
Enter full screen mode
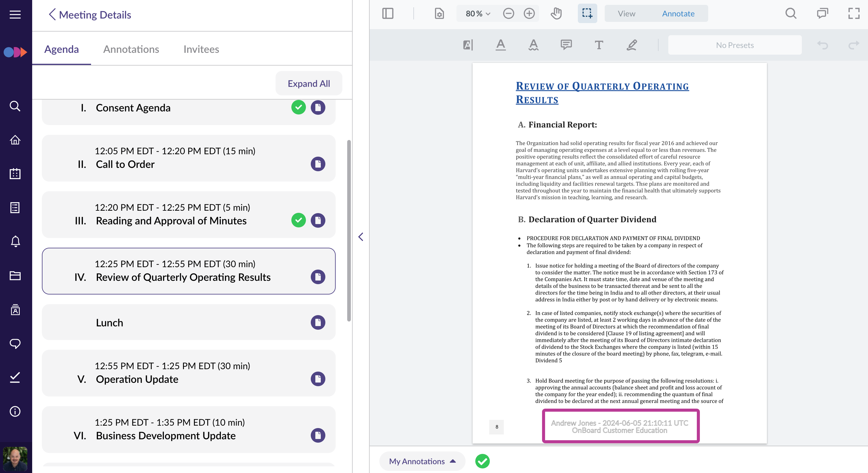coord(854,13)
